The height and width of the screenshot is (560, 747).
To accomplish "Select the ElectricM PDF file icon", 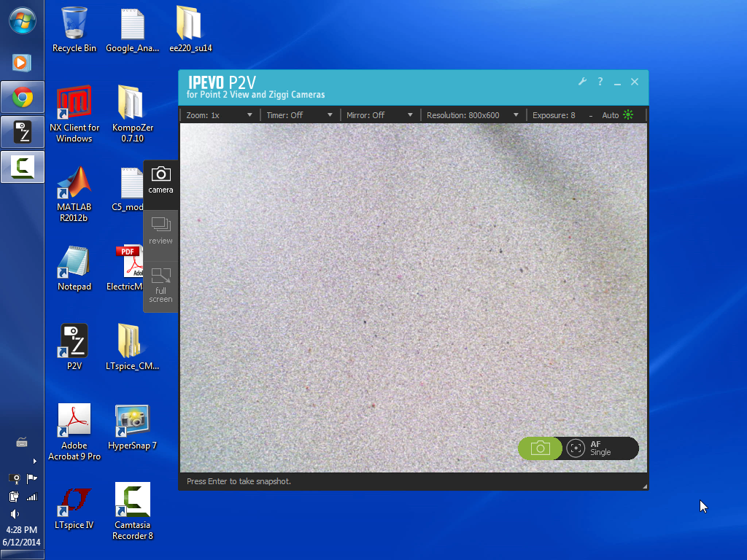I will point(125,268).
